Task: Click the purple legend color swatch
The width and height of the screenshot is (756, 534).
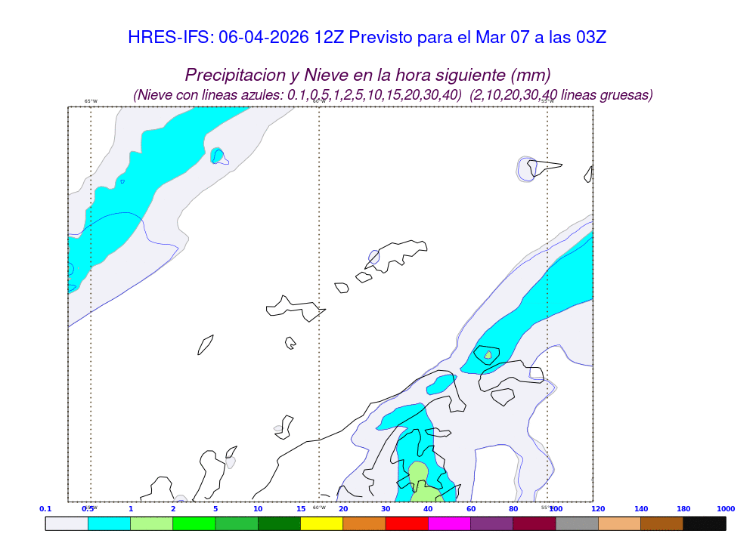Action: click(x=491, y=523)
